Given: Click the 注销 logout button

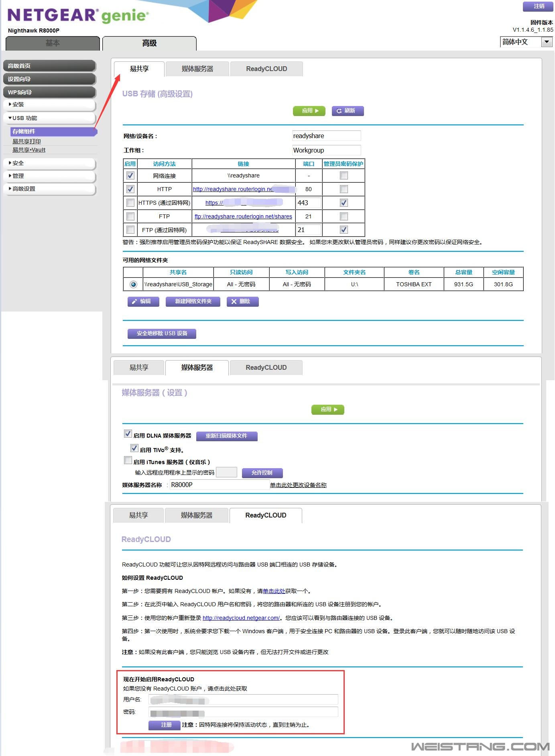Looking at the screenshot, I should [538, 6].
